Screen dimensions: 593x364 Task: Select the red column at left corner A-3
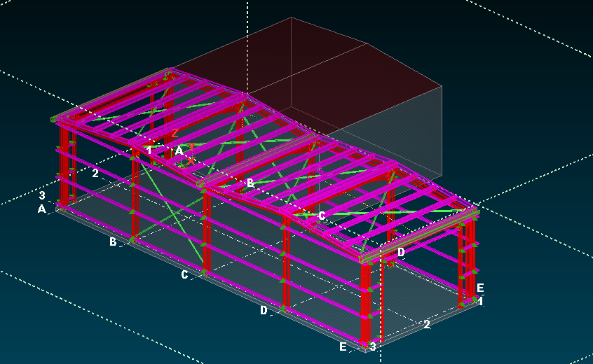tap(64, 168)
